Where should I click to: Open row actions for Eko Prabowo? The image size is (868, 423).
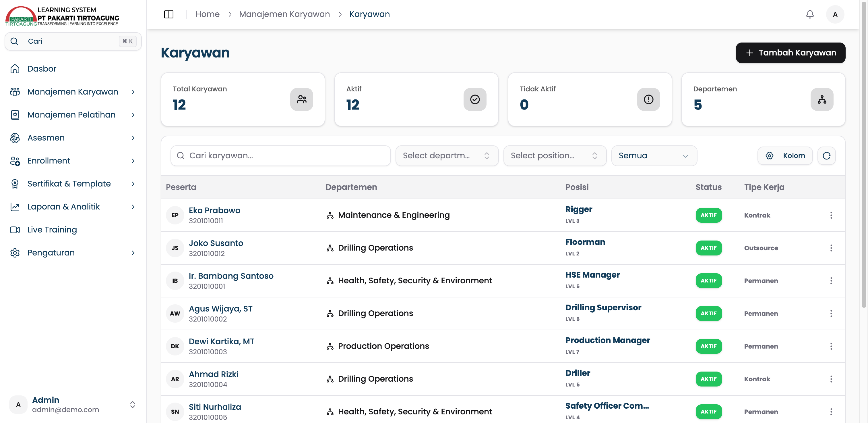point(831,215)
